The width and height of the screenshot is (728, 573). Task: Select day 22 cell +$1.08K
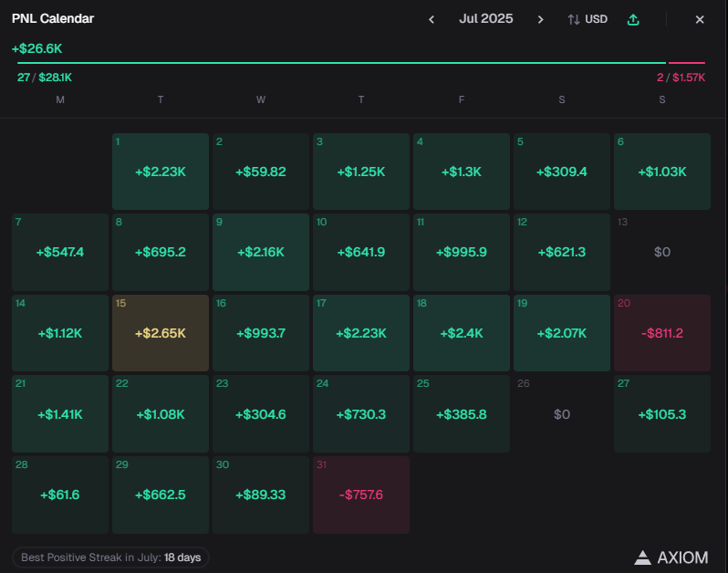click(x=161, y=413)
